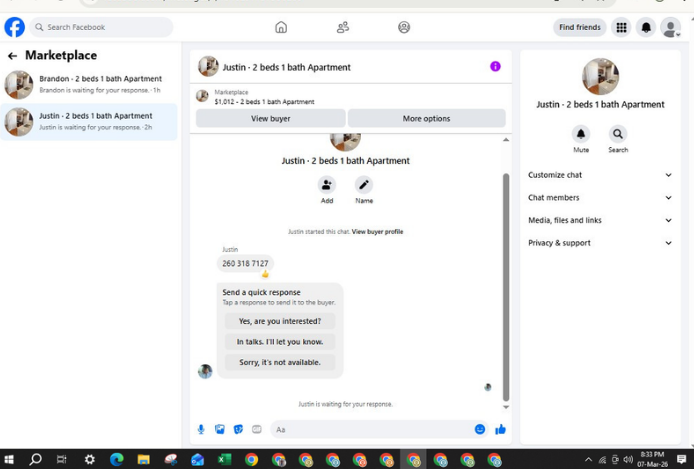This screenshot has width=694, height=469.
Task: Click the voice clip microphone icon
Action: (x=201, y=429)
